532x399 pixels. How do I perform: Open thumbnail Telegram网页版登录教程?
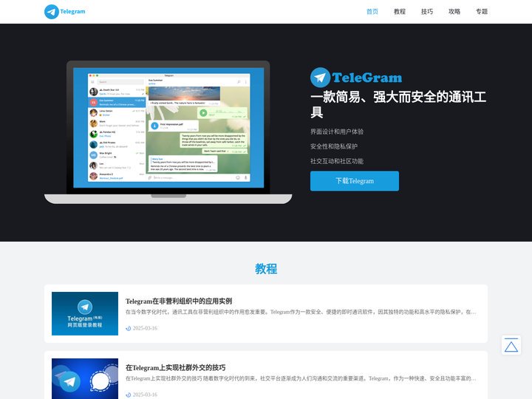point(85,313)
